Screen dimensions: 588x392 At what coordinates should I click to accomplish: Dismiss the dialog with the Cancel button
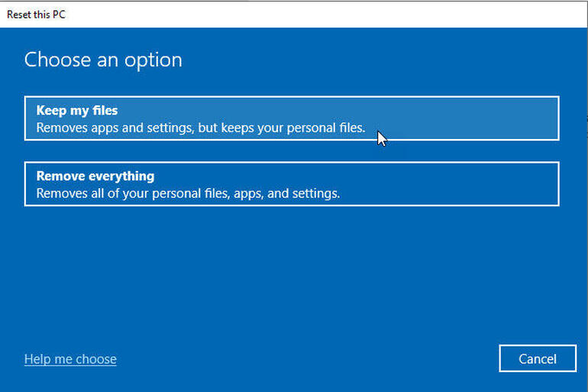(537, 359)
